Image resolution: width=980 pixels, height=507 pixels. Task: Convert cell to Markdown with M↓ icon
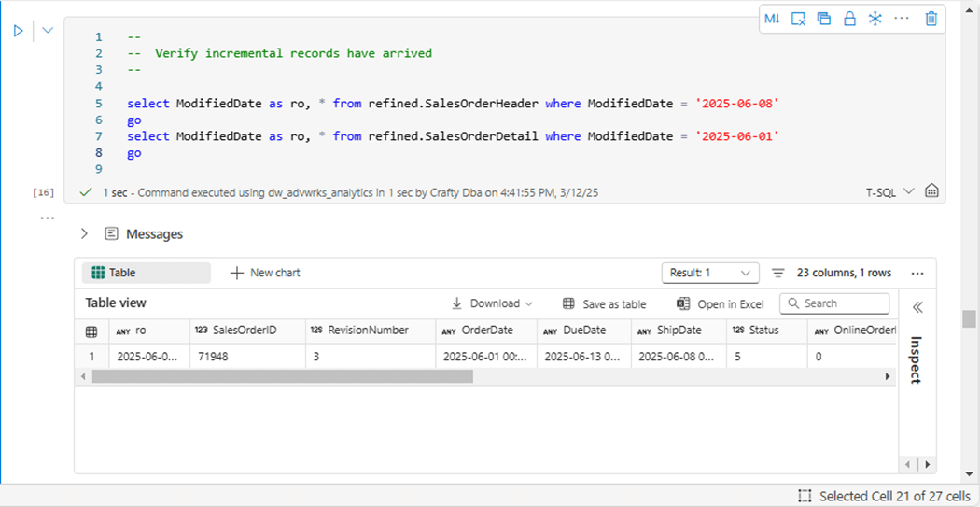pyautogui.click(x=772, y=19)
